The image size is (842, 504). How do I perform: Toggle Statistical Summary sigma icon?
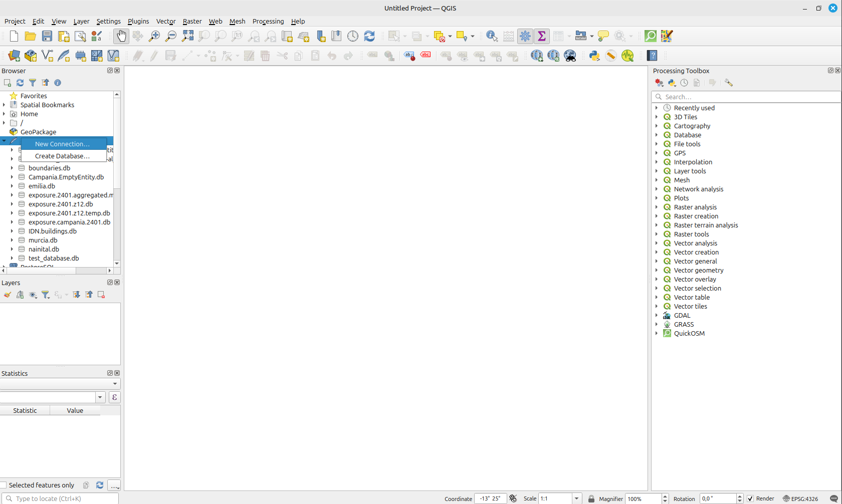[x=542, y=36]
